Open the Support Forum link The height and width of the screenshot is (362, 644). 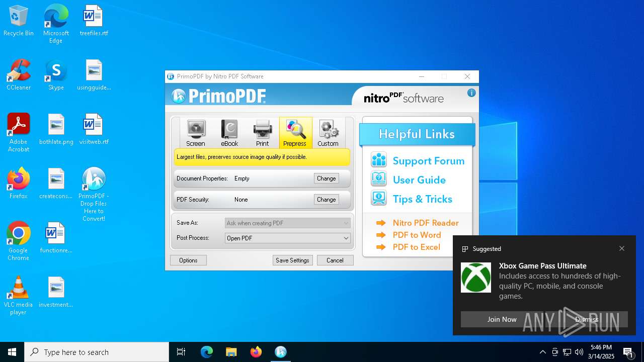[x=429, y=161]
